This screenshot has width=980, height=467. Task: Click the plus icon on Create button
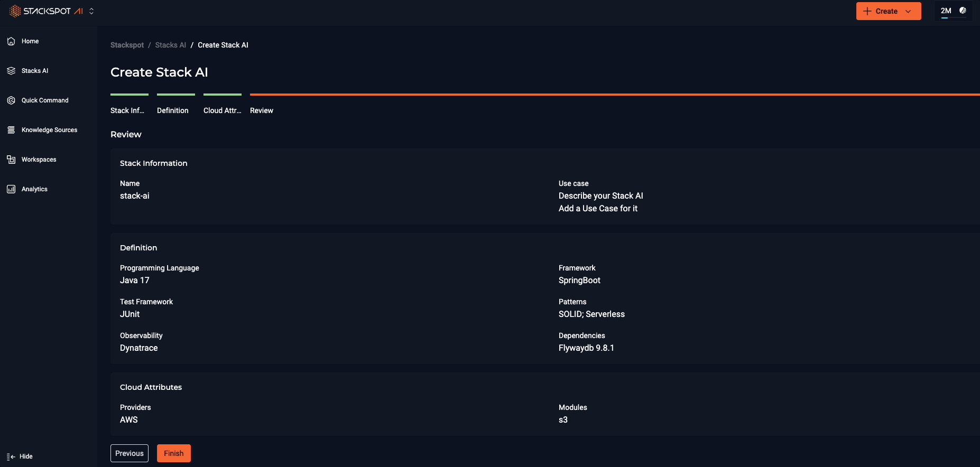pyautogui.click(x=867, y=11)
